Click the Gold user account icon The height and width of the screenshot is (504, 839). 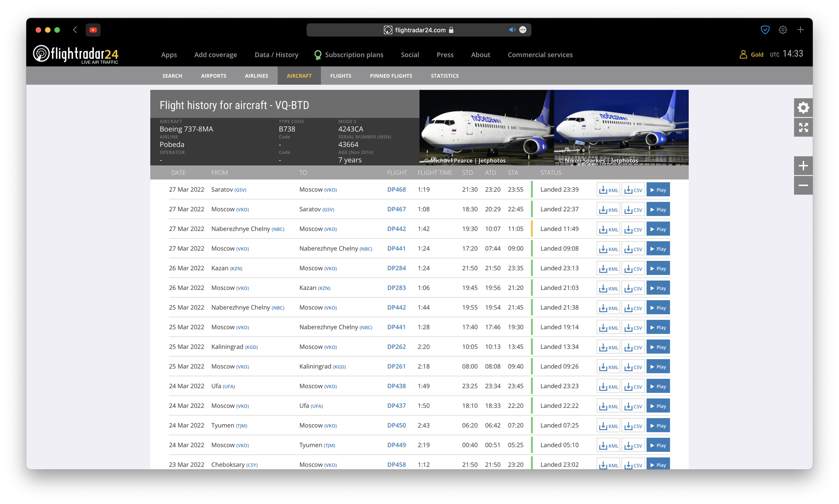point(743,54)
